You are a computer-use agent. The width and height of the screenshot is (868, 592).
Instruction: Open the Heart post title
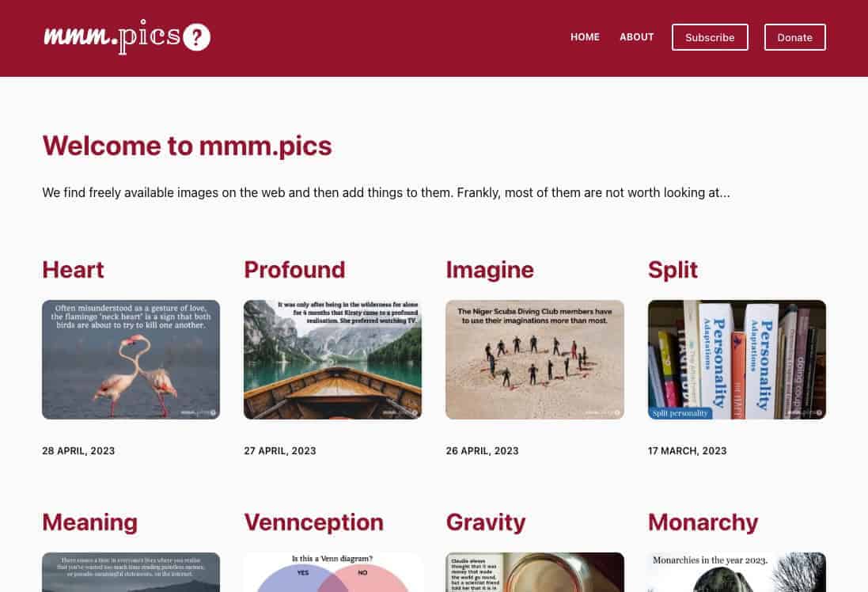(x=73, y=270)
